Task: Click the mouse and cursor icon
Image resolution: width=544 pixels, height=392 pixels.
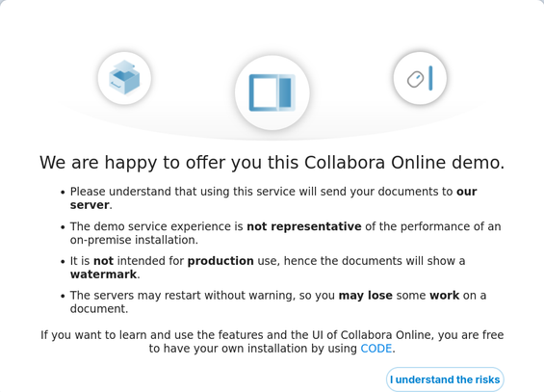Action: tap(420, 78)
